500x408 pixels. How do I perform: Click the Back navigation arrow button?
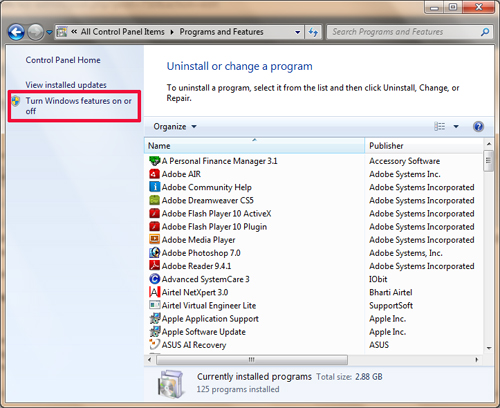click(x=16, y=32)
